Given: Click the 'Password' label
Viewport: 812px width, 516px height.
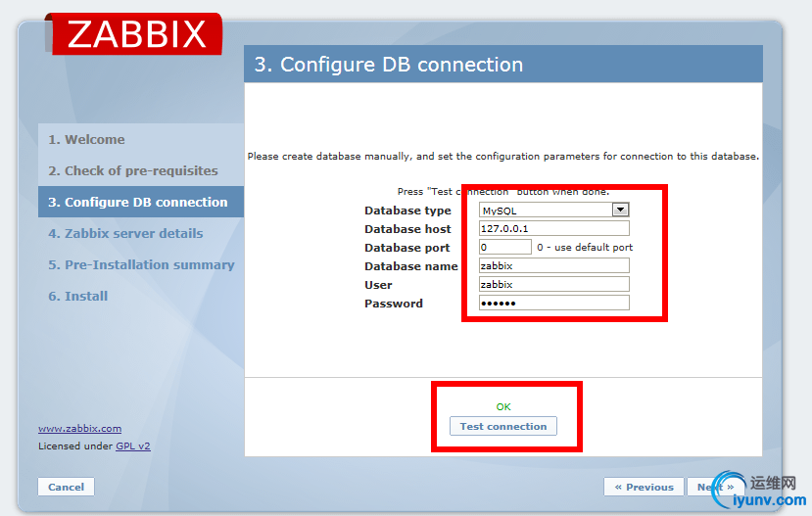Looking at the screenshot, I should click(394, 304).
